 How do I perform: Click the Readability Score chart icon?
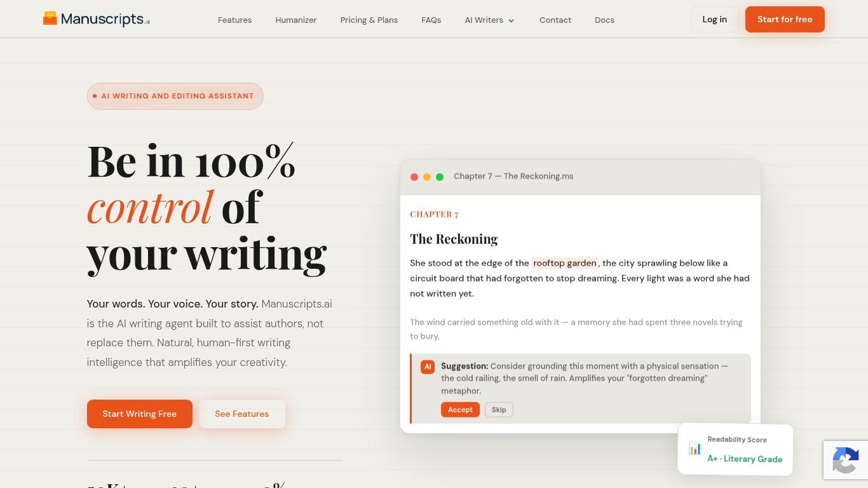click(x=695, y=449)
